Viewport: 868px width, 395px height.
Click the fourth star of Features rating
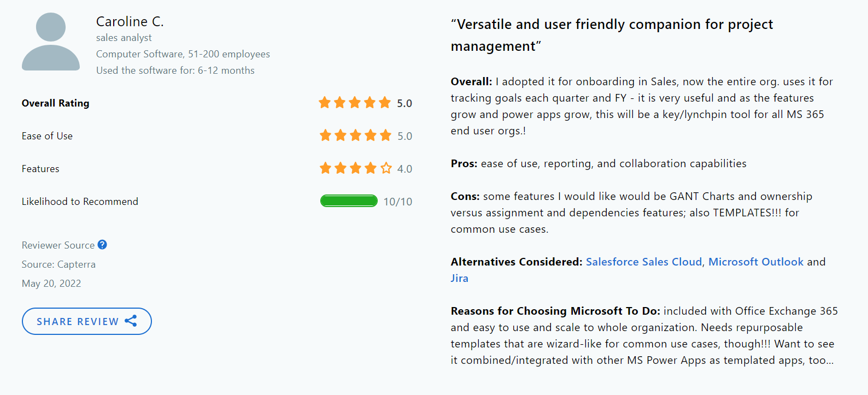[370, 168]
